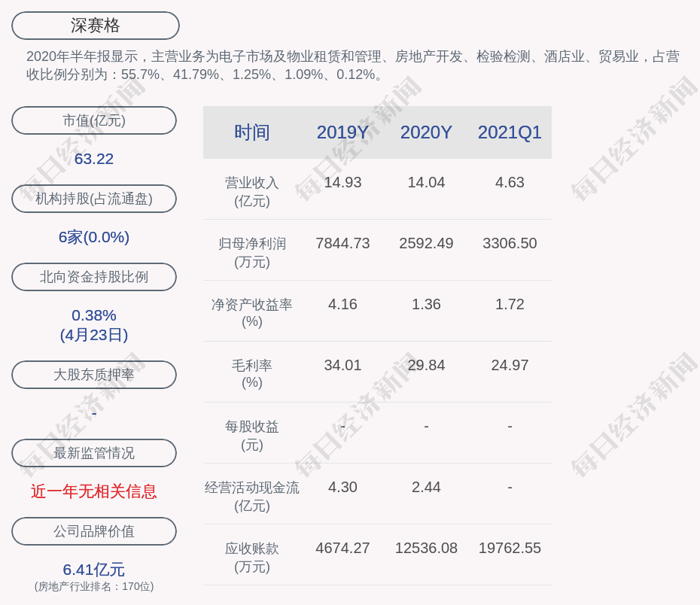Select the 2021Q1 revenue value 4.63
This screenshot has width=700, height=605.
click(510, 183)
